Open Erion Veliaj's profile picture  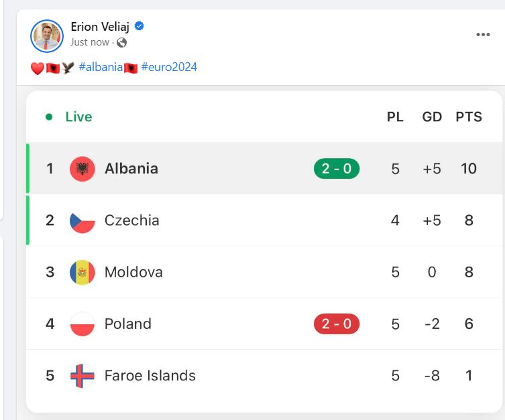47,36
